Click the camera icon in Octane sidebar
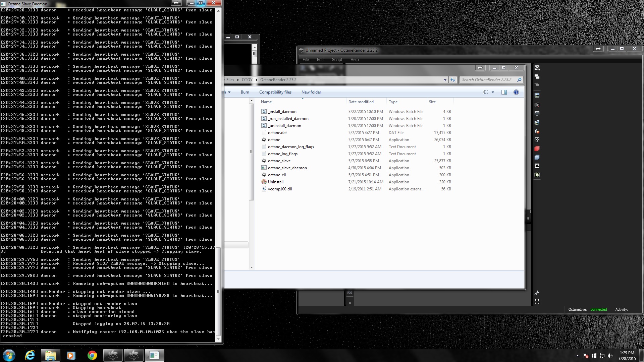Screen dimensions: 644x362 [x=537, y=105]
